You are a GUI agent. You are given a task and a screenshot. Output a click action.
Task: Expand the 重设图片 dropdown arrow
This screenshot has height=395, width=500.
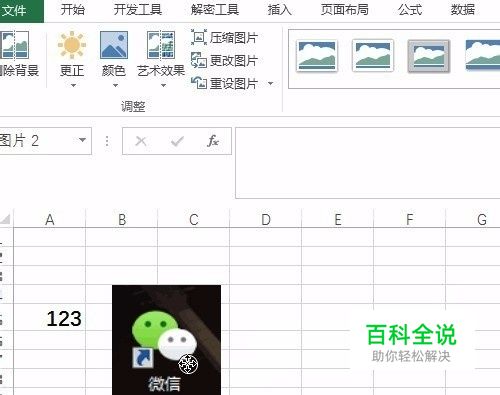click(x=271, y=83)
